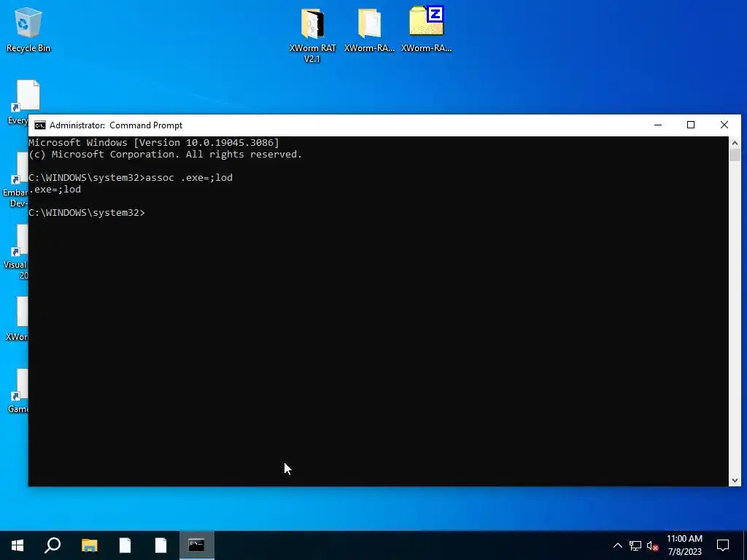Select the Visual... desktop shortcut
The height and width of the screenshot is (560, 747).
[x=16, y=252]
